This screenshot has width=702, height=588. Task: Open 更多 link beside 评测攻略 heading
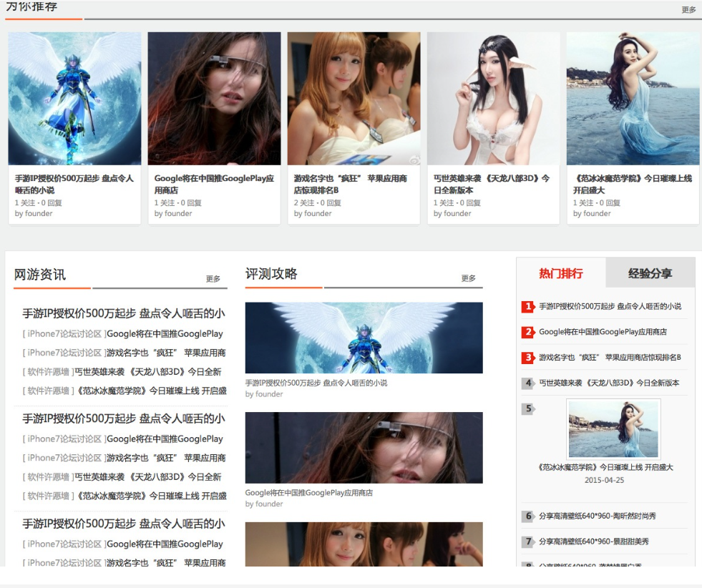point(468,278)
